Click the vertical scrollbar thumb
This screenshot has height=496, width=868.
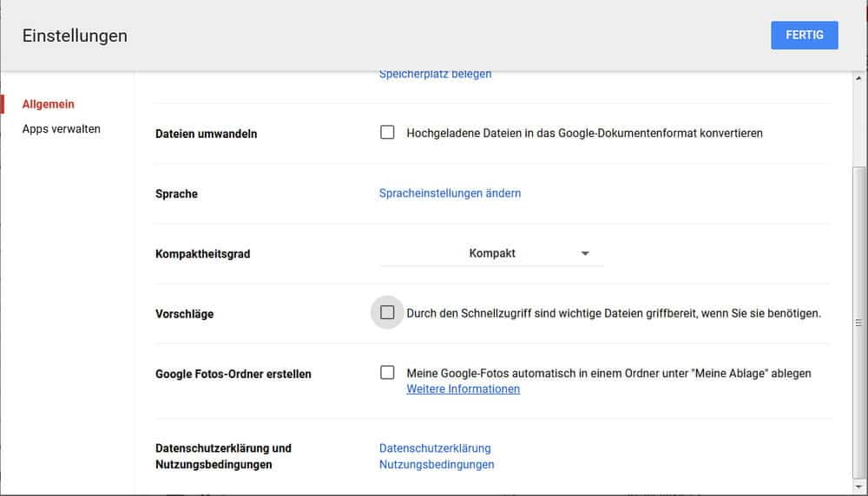pyautogui.click(x=859, y=321)
